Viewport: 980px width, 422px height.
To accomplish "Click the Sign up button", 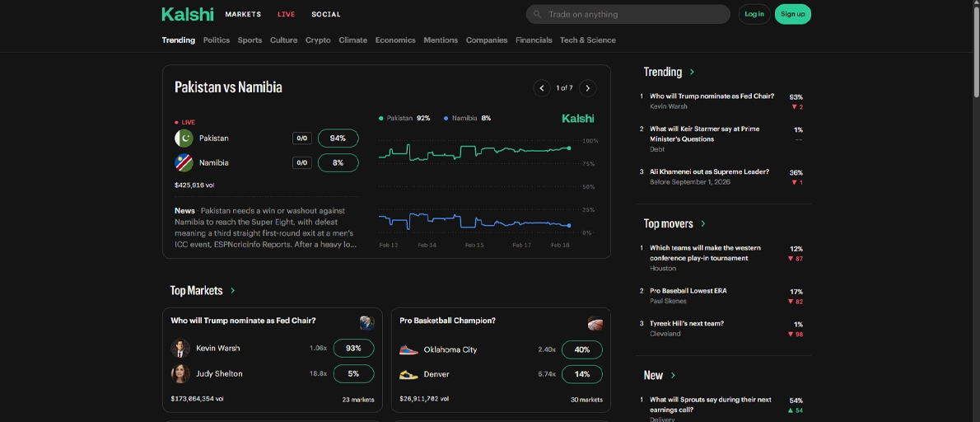I will pyautogui.click(x=792, y=14).
